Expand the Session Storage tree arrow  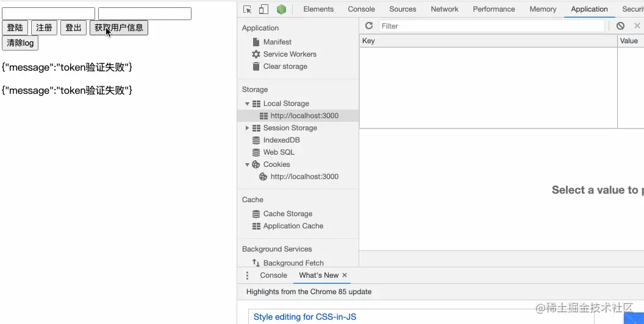(247, 128)
